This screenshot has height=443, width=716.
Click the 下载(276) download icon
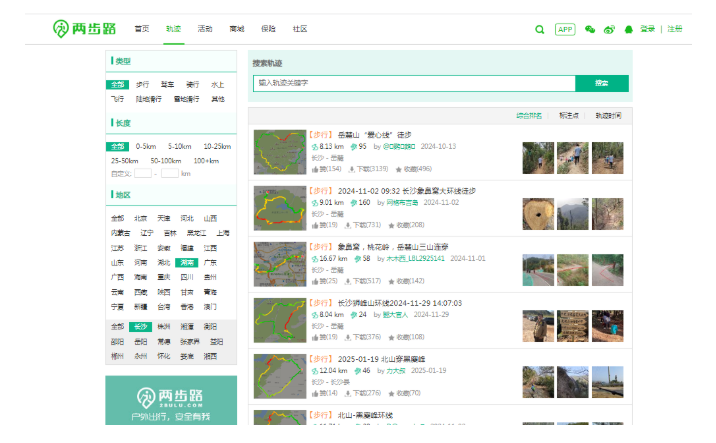click(x=348, y=394)
